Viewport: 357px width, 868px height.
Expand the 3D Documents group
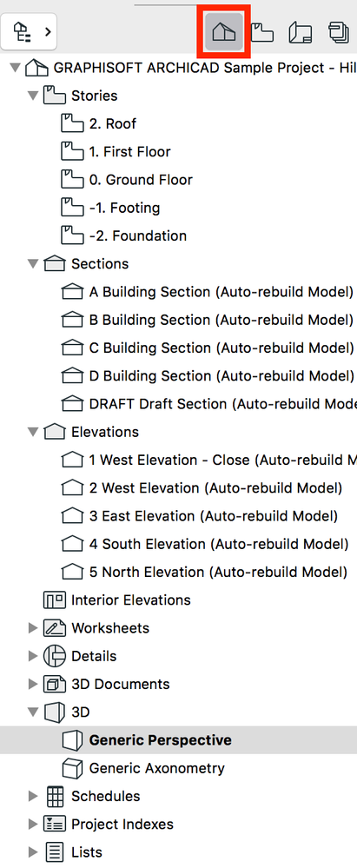pos(33,684)
